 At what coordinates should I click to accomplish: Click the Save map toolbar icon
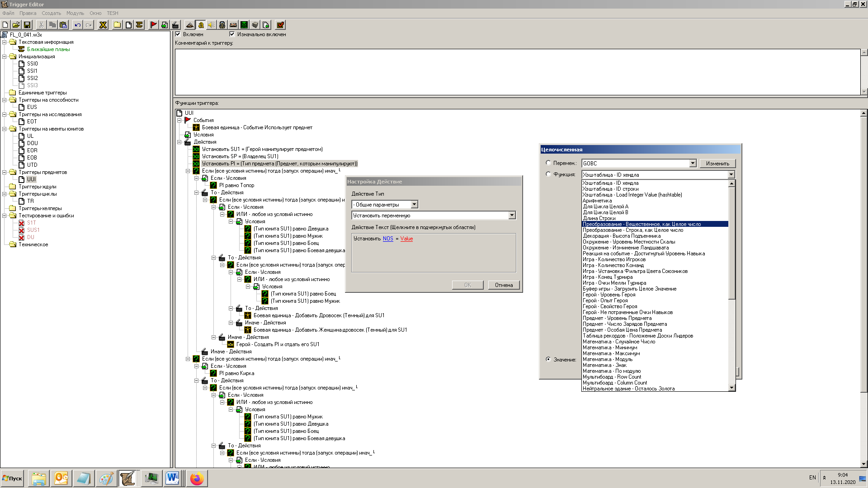click(x=27, y=25)
